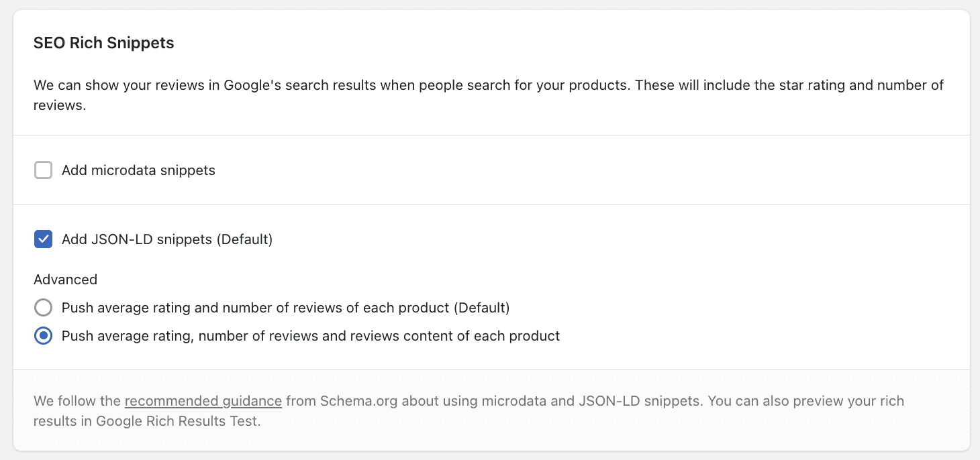Click "Google Rich Results Test" in the footer
The height and width of the screenshot is (460, 980).
tap(177, 422)
